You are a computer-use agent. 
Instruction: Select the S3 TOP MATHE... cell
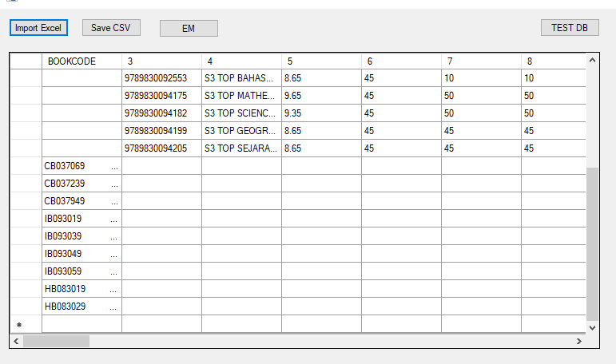click(x=241, y=96)
